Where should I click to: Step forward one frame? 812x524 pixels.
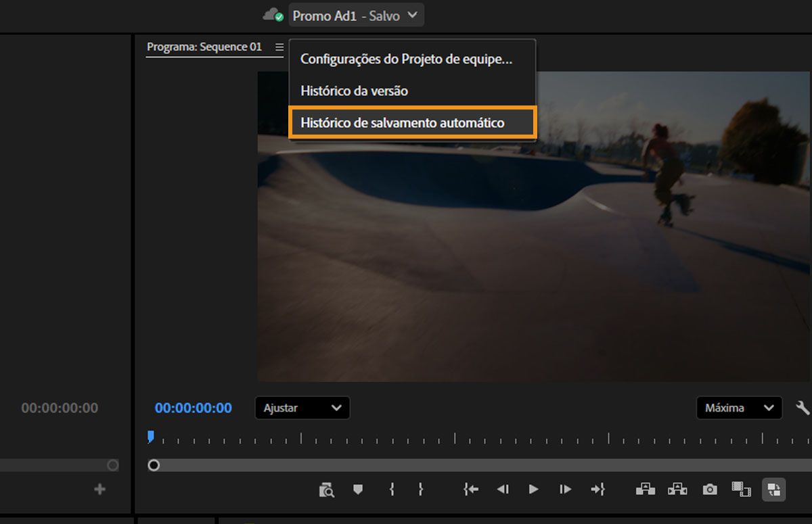point(564,489)
